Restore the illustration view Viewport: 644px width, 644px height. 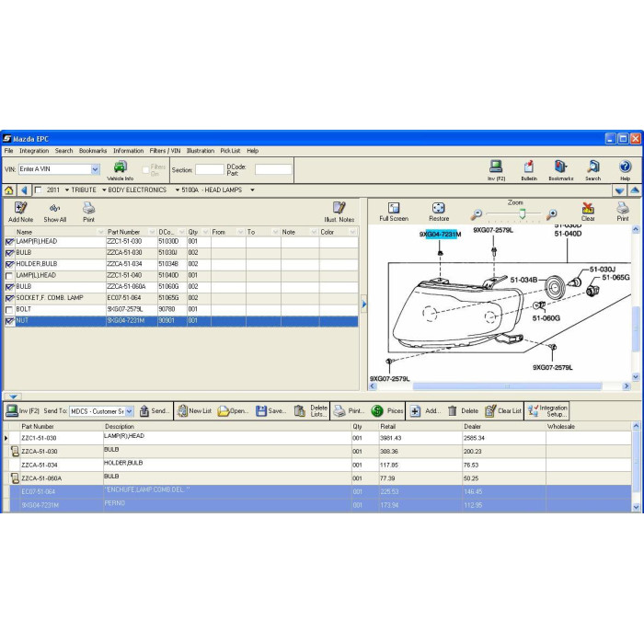click(x=439, y=212)
